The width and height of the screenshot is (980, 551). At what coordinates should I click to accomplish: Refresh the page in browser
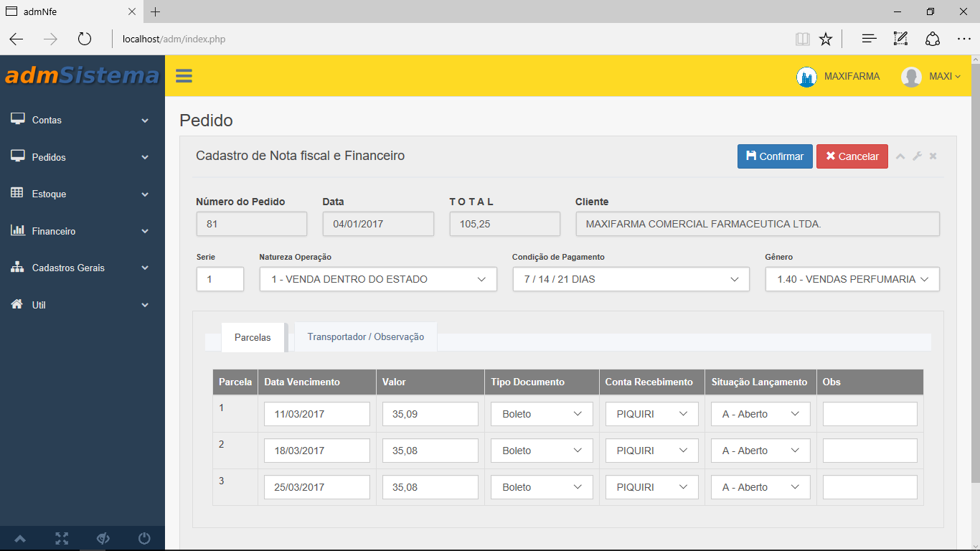[x=85, y=39]
